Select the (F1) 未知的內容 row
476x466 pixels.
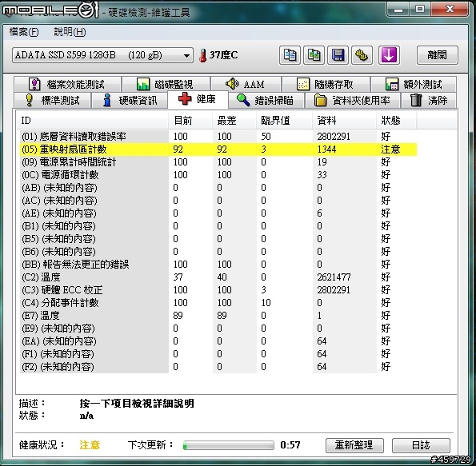pyautogui.click(x=218, y=354)
